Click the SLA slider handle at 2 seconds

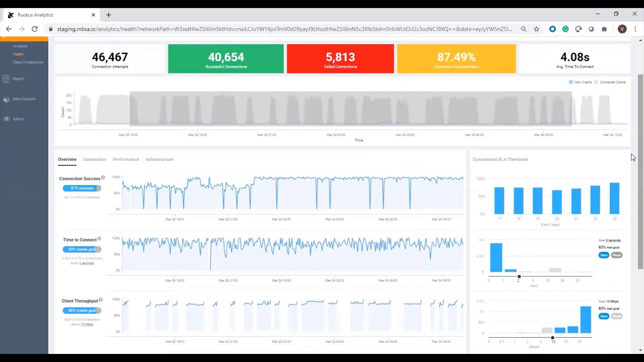(519, 276)
